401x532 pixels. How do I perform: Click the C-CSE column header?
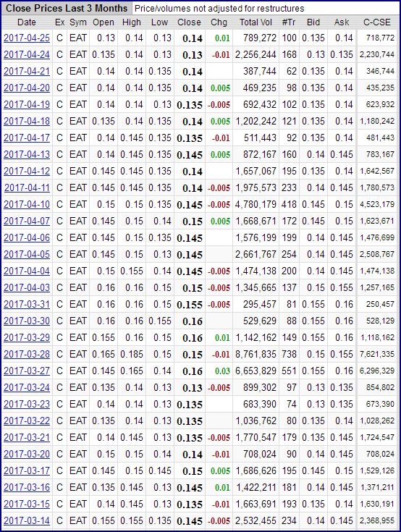(x=377, y=22)
